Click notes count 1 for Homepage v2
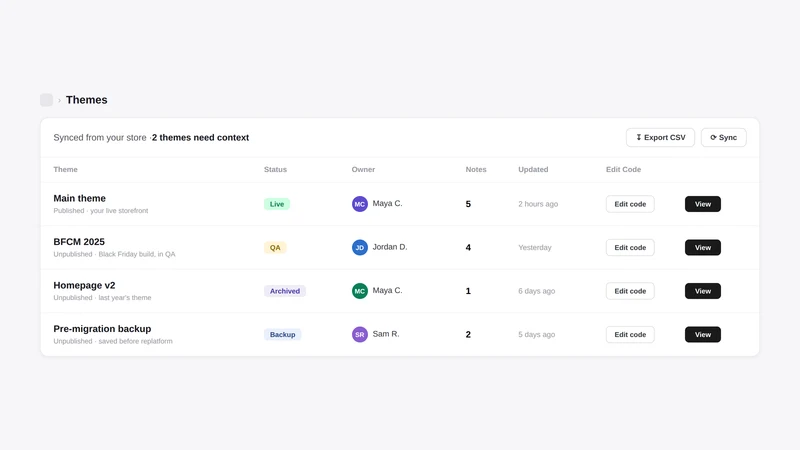Image resolution: width=800 pixels, height=450 pixels. pyautogui.click(x=468, y=291)
